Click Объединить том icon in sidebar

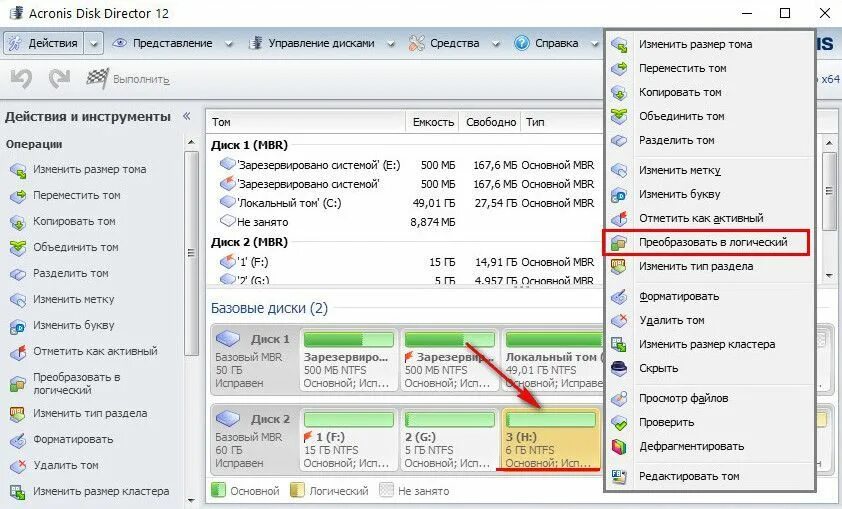click(x=18, y=248)
